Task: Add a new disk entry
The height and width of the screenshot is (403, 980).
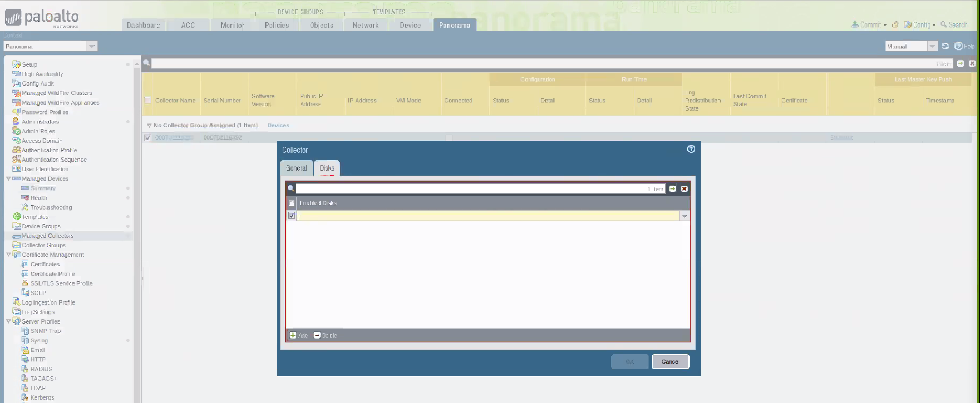Action: (x=298, y=335)
